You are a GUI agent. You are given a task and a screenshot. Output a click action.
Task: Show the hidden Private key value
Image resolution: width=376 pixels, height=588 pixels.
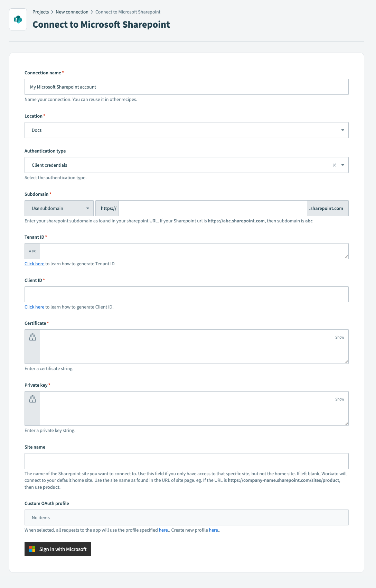tap(339, 399)
